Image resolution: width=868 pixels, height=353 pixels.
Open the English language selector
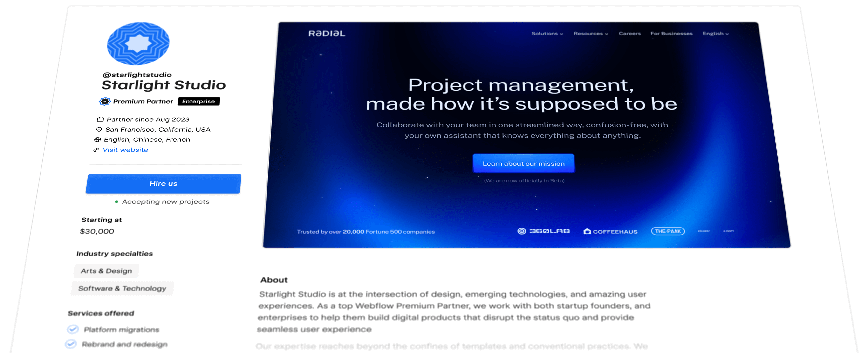[x=715, y=34]
